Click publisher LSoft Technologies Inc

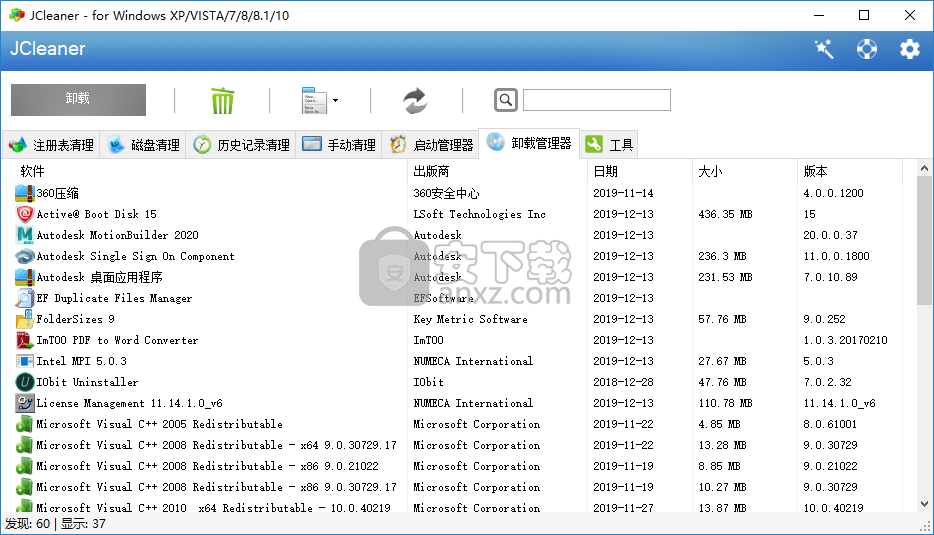point(480,214)
